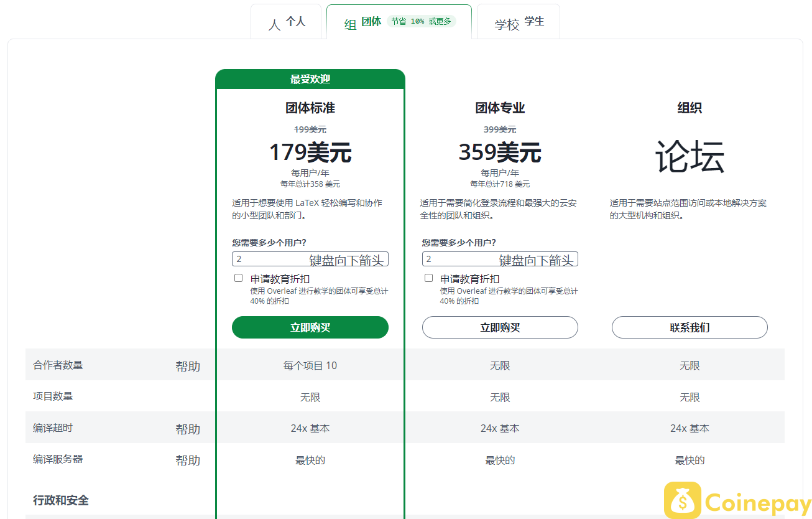Screen dimensions: 812x519
Task: Enable 申请教育折扣 checkbox under 团体专业
Action: 428,278
